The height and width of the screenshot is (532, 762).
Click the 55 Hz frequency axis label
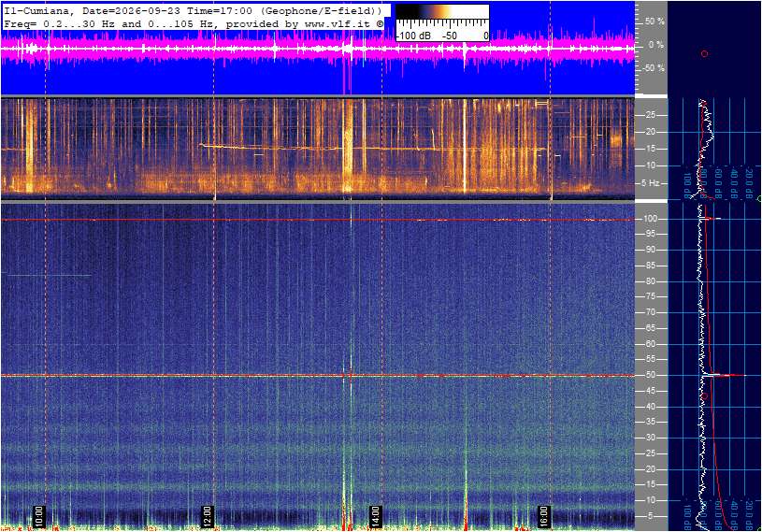[650, 359]
